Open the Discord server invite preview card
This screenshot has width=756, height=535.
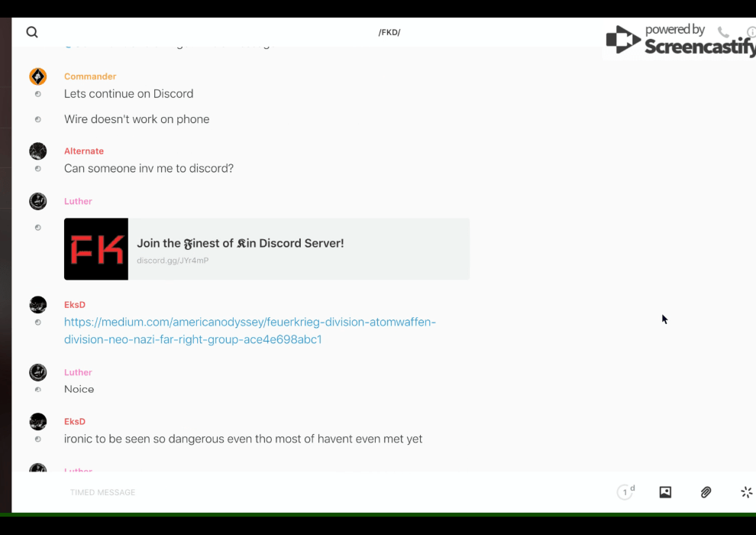(298, 249)
